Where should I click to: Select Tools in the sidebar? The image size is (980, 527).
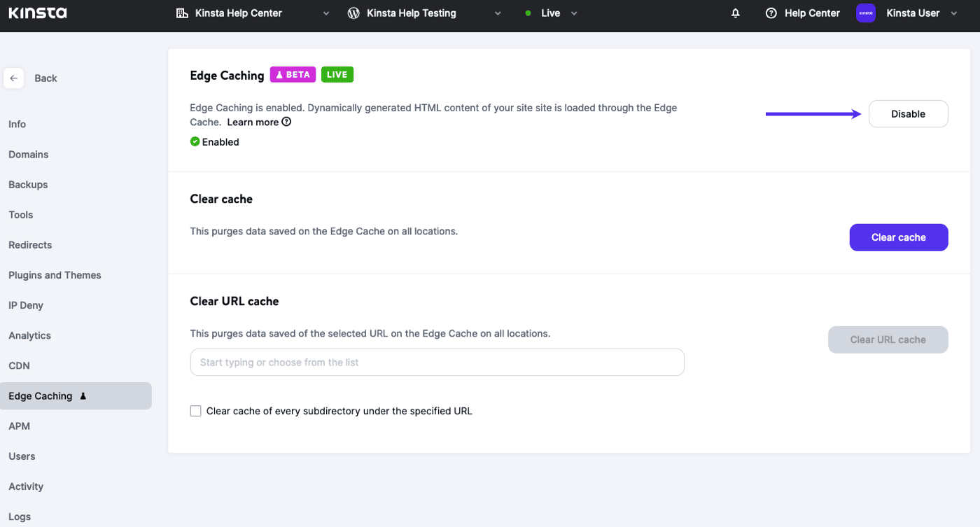[x=21, y=214]
